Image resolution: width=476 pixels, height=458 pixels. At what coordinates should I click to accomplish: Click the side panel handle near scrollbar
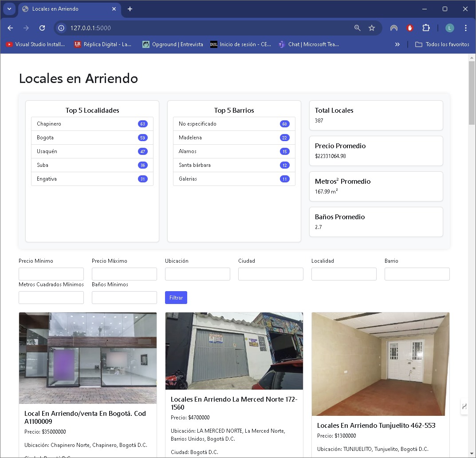pyautogui.click(x=464, y=406)
